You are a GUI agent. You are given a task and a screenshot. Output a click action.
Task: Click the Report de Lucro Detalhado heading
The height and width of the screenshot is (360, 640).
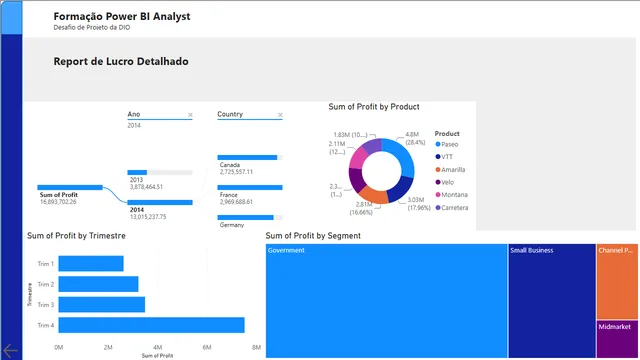pos(121,62)
